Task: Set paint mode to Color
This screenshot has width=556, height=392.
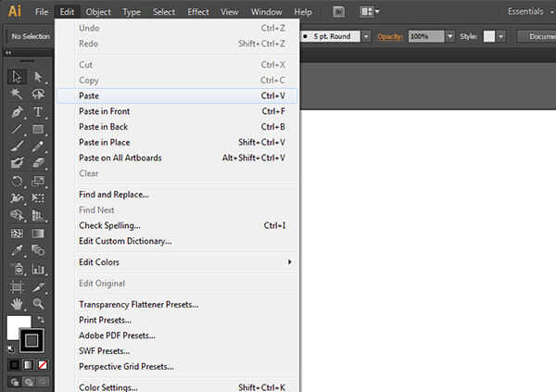Action: click(14, 365)
